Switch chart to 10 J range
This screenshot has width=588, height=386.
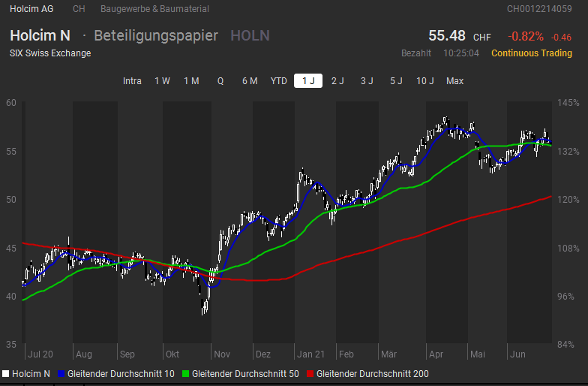(x=424, y=81)
